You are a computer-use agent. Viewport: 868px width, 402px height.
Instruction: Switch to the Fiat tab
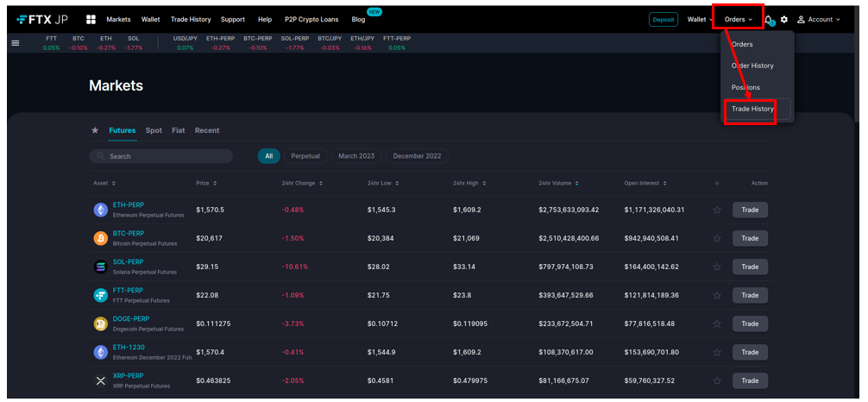click(179, 130)
